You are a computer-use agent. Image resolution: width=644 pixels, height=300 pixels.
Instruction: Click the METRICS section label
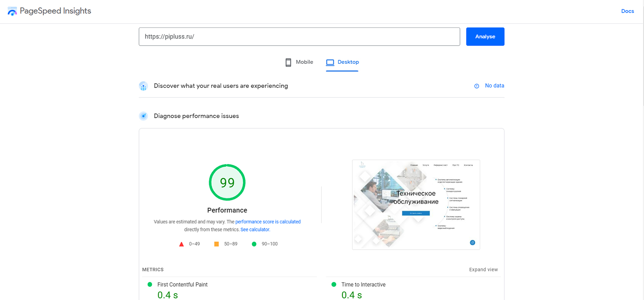(x=153, y=270)
